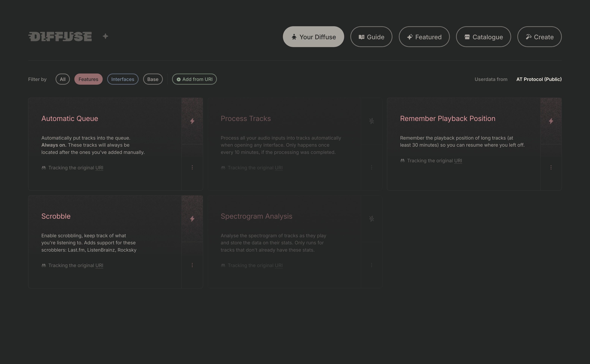Open Remember Playback Position three-dot menu
The width and height of the screenshot is (590, 364).
click(x=551, y=167)
